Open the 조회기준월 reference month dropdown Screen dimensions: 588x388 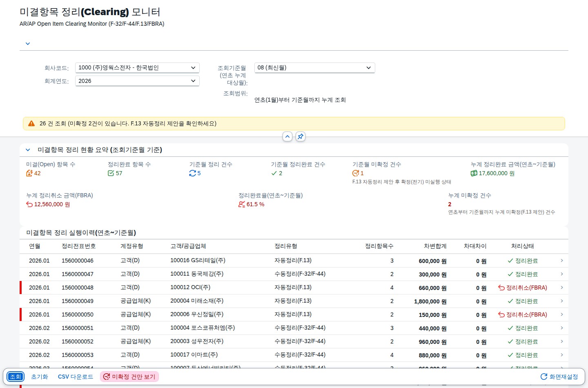point(314,68)
